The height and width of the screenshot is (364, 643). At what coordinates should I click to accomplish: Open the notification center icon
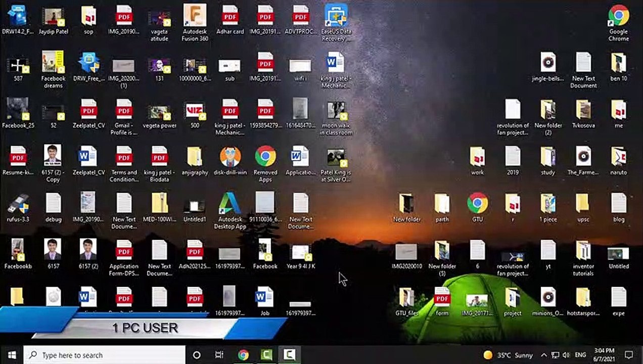(x=629, y=355)
